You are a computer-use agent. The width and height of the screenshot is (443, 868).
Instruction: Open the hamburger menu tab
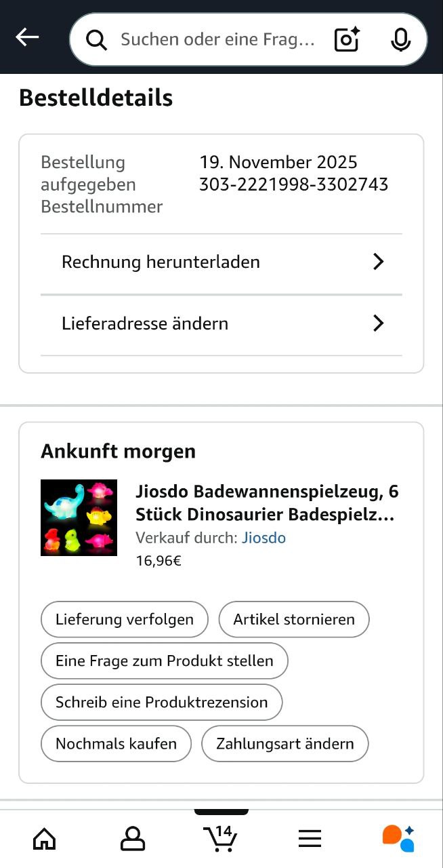pos(310,840)
